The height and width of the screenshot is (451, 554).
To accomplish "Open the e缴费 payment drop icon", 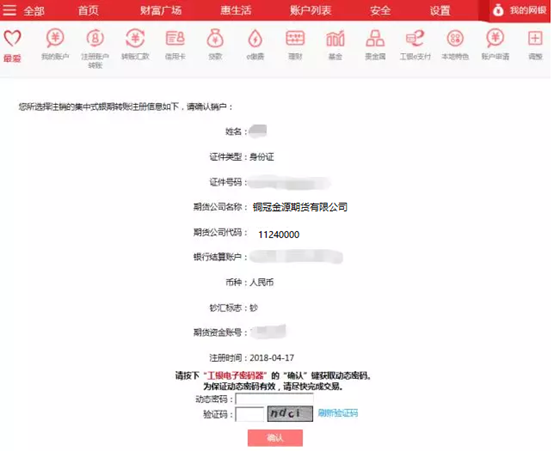I will 255,38.
